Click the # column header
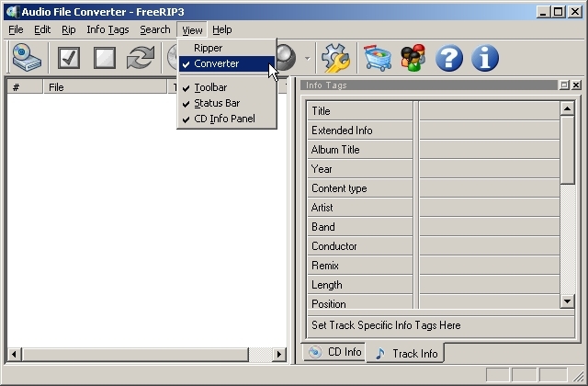The height and width of the screenshot is (386, 588). [x=25, y=87]
